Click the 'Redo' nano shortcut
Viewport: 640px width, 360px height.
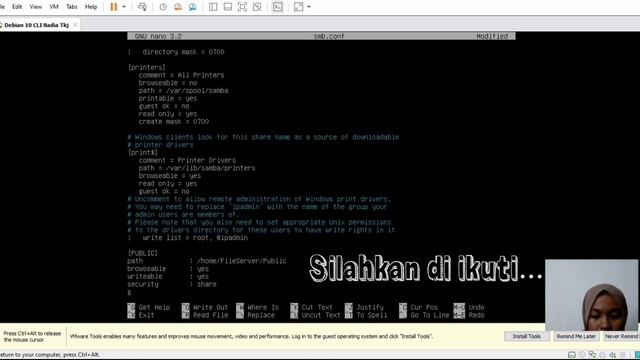point(469,315)
